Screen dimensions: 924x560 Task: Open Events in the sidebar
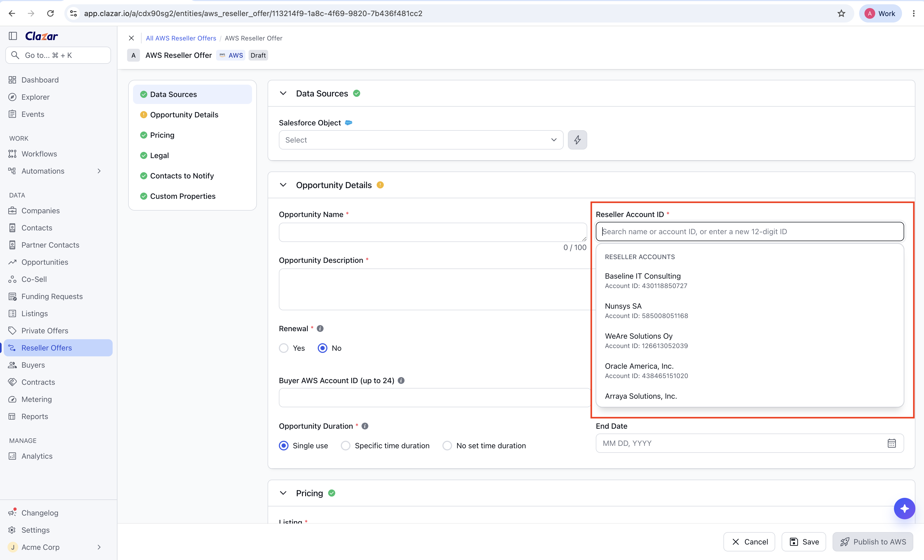coord(58,114)
